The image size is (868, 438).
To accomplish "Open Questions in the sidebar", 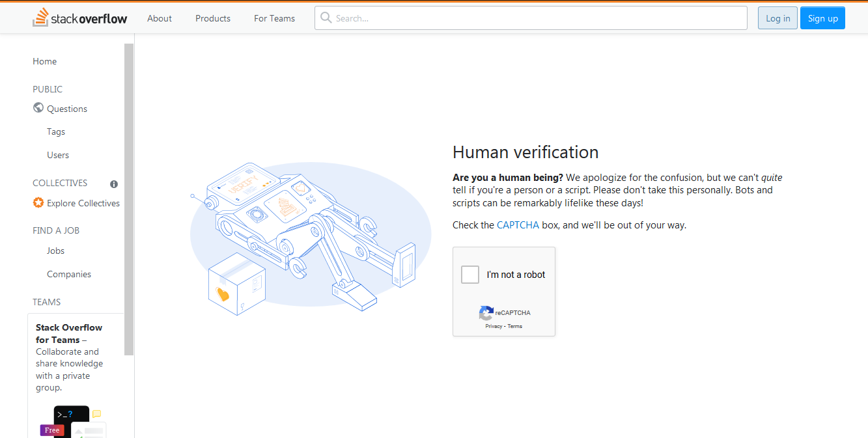I will tap(67, 109).
